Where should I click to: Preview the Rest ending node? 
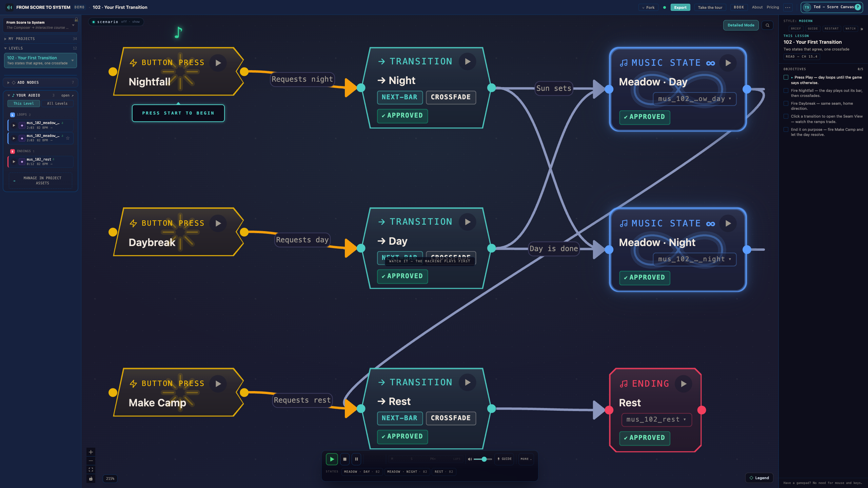pos(684,384)
